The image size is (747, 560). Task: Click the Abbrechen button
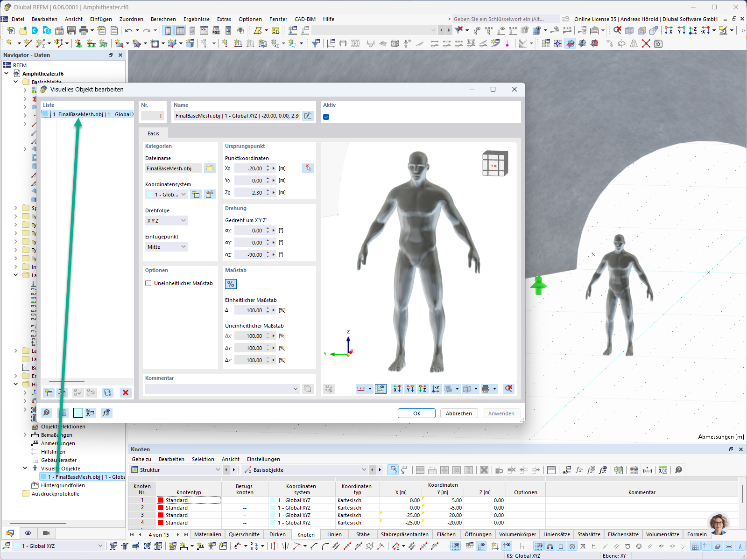[x=458, y=413]
